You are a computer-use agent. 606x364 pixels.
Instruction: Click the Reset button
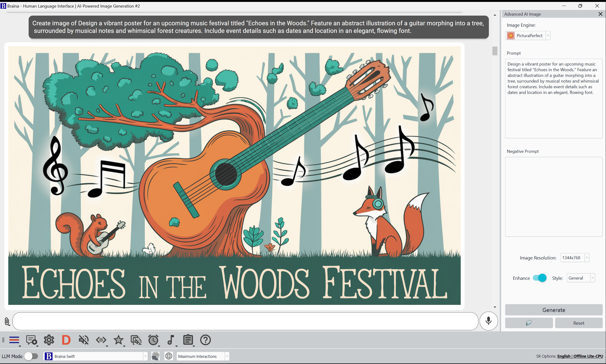click(579, 323)
